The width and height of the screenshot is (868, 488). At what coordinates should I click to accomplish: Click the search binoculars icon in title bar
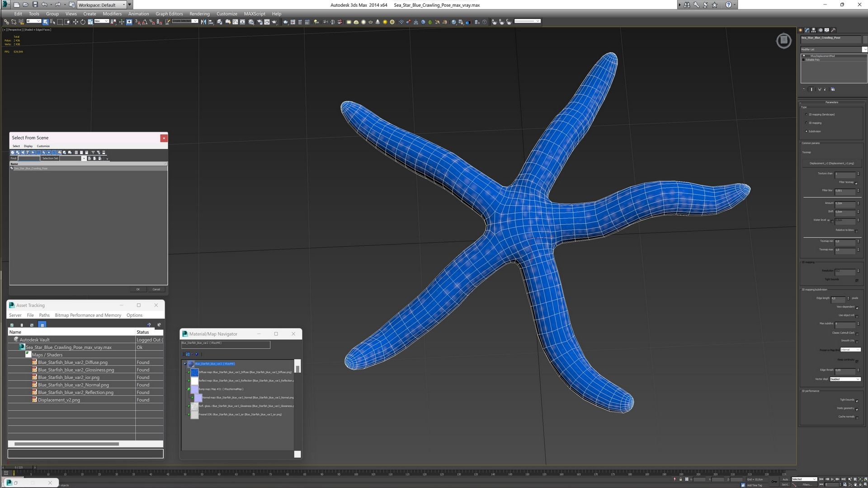(x=687, y=5)
